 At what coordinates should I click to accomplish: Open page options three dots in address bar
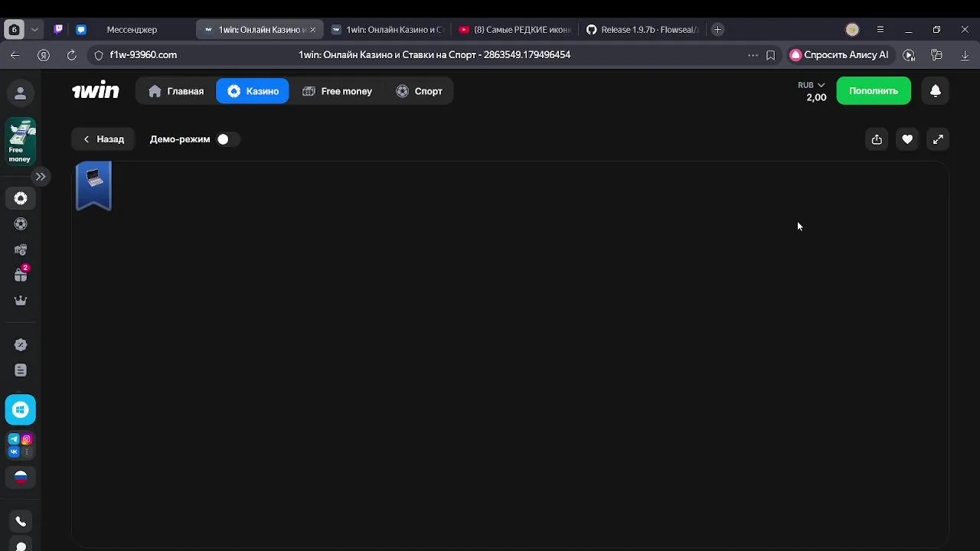click(753, 55)
